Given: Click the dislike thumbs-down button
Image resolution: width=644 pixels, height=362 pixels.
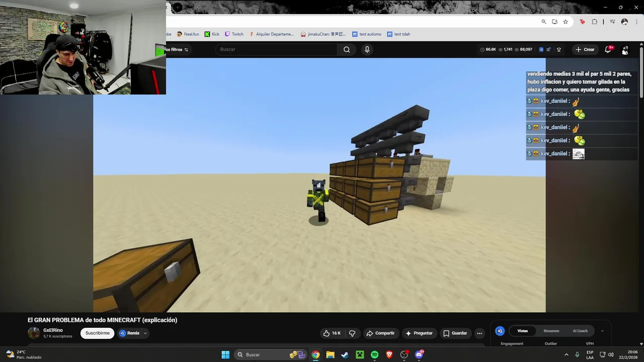Looking at the screenshot, I should [x=352, y=333].
